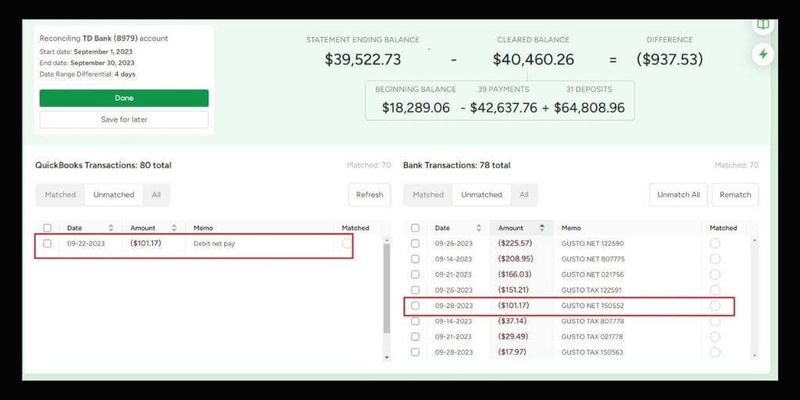The width and height of the screenshot is (800, 400).
Task: Sort Bank transactions by Date arrows
Action: [479, 228]
